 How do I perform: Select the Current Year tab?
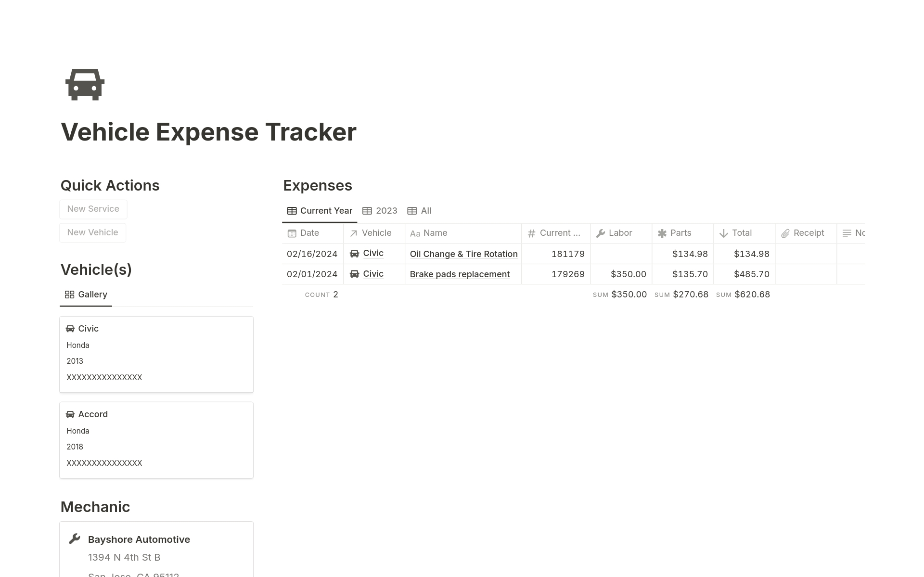320,211
